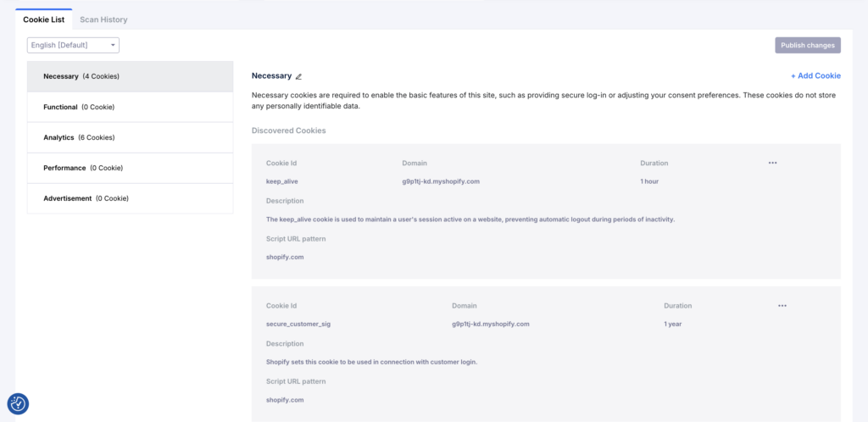Open three-dot menu for keep_alive cookie
This screenshot has width=868, height=422.
click(772, 163)
